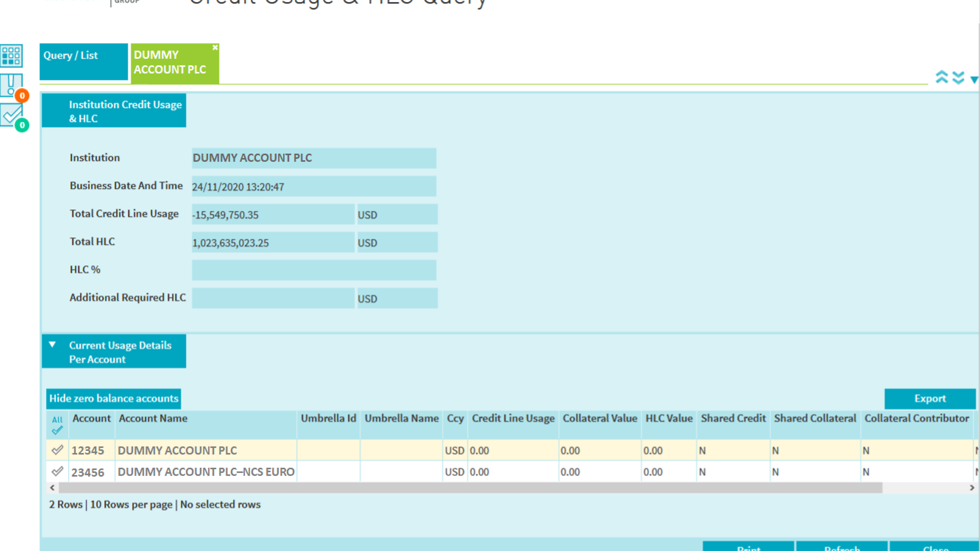Open the small triangle dropdown at top right
The width and height of the screenshot is (980, 551).
coord(974,80)
